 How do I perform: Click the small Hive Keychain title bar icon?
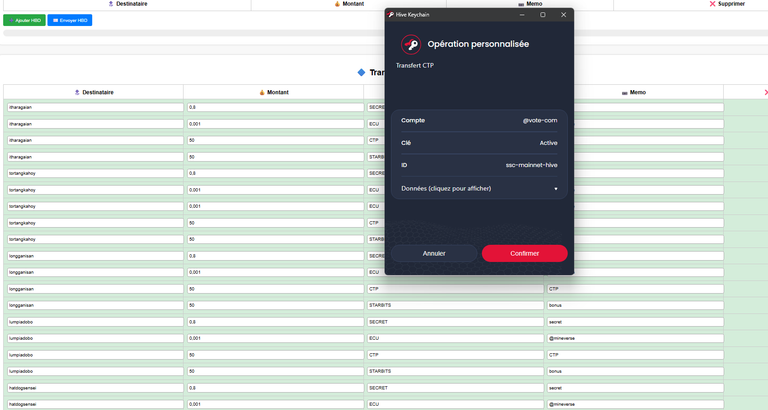tap(390, 15)
